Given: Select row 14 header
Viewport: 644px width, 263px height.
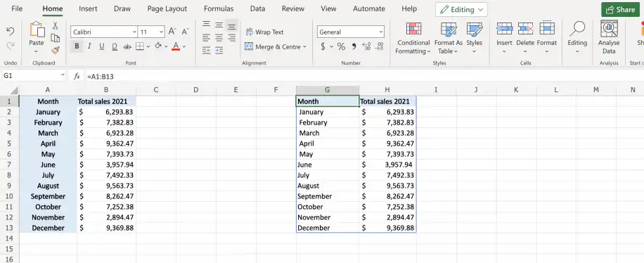Looking at the screenshot, I should point(10,238).
